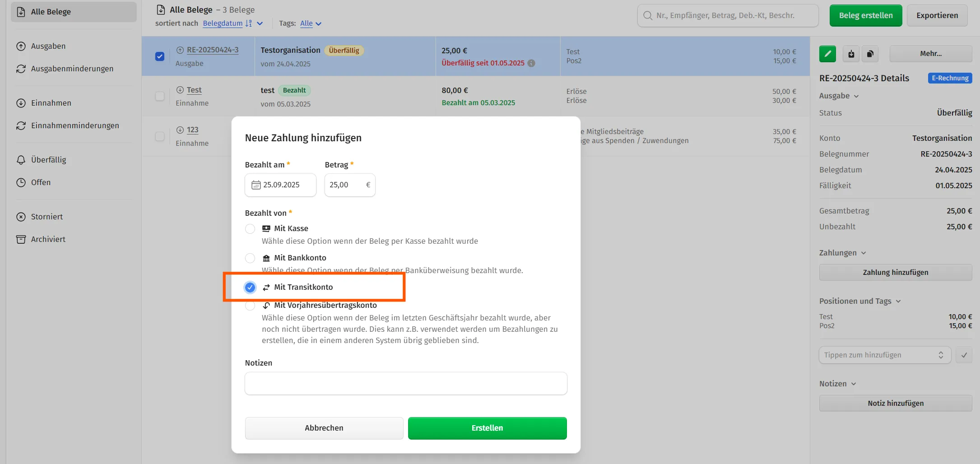Viewport: 980px width, 464px height.
Task: Click the calendar icon in Bezahlt am
Action: tap(256, 185)
